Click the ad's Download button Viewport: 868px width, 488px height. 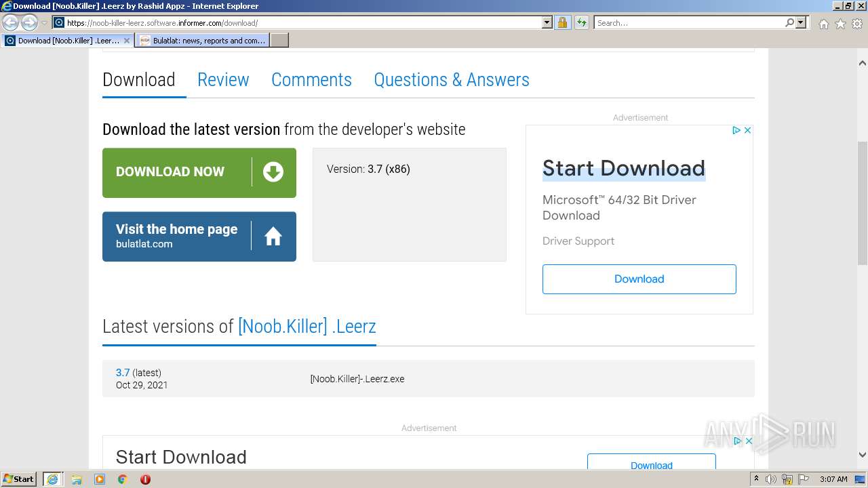point(639,279)
